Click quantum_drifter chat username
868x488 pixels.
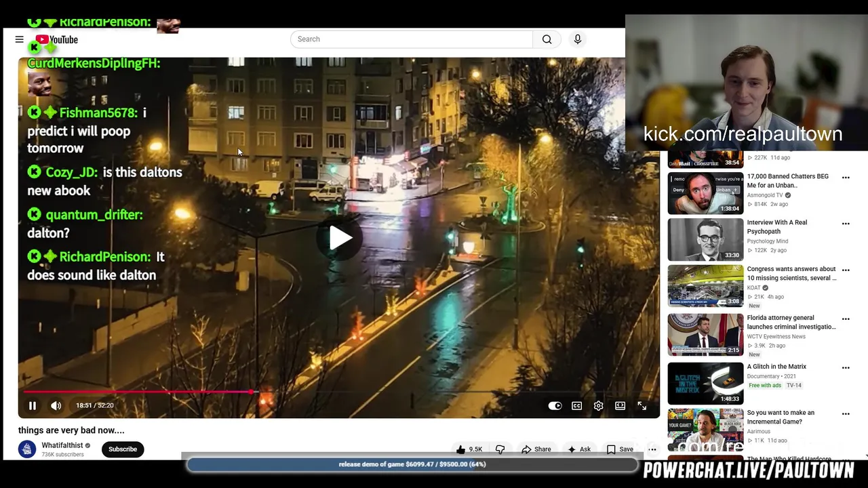coord(94,215)
